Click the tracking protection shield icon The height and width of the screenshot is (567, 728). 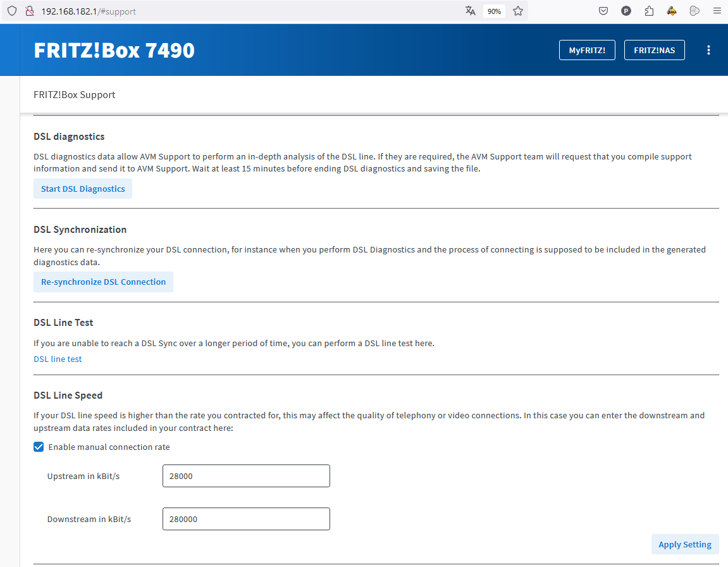pos(11,11)
